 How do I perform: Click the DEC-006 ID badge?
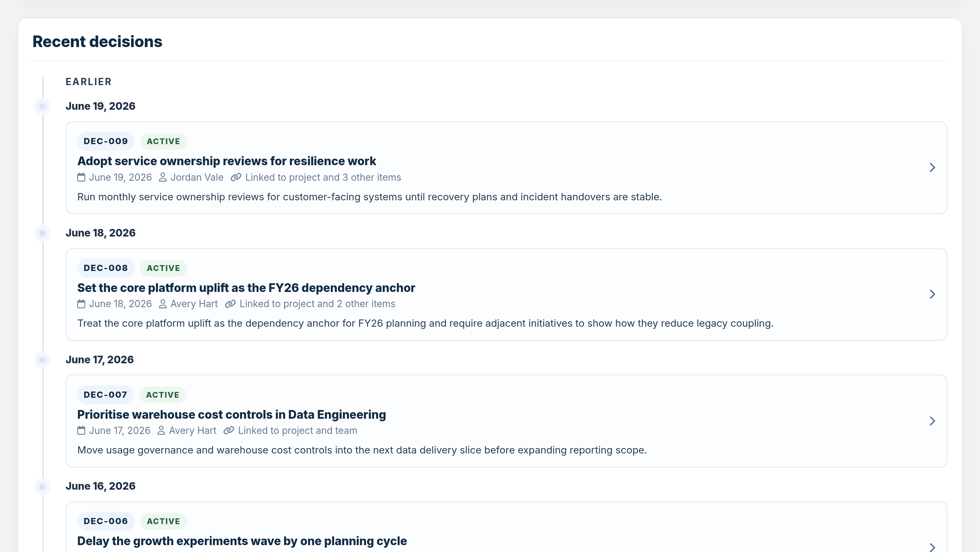pos(106,521)
